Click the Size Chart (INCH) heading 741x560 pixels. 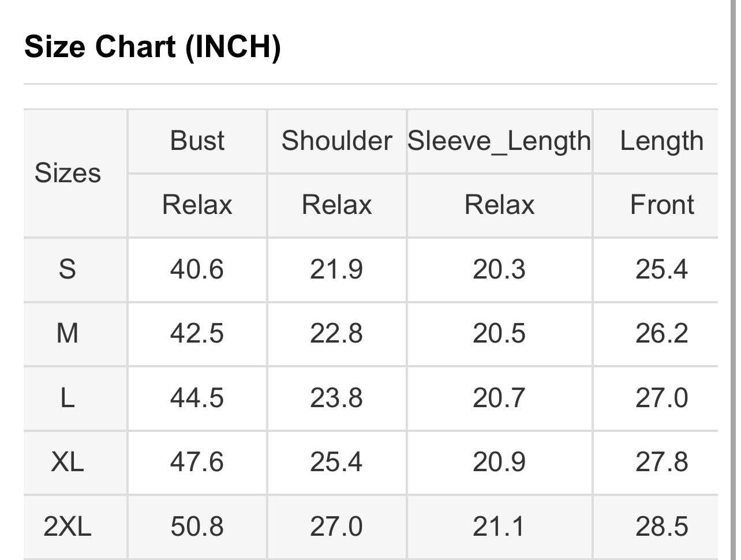(152, 46)
